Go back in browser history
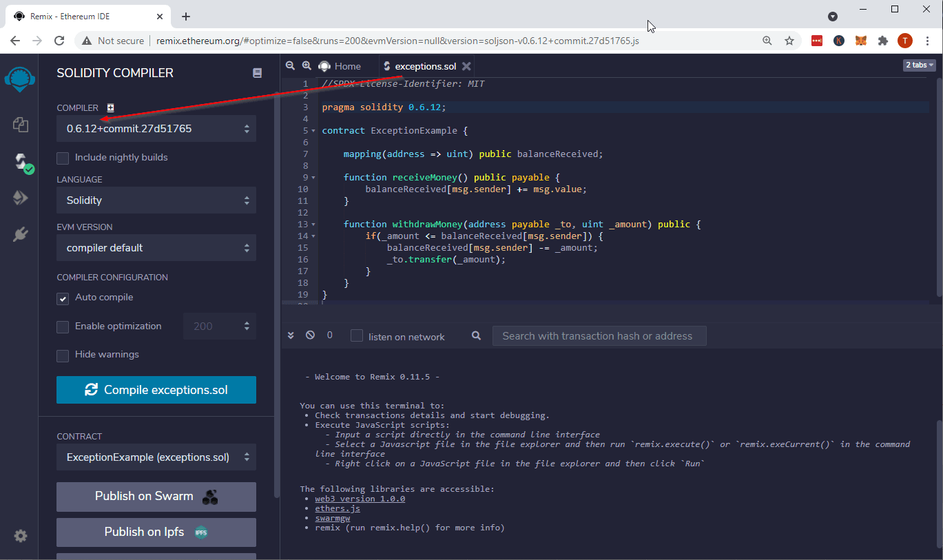This screenshot has width=943, height=560. point(15,41)
